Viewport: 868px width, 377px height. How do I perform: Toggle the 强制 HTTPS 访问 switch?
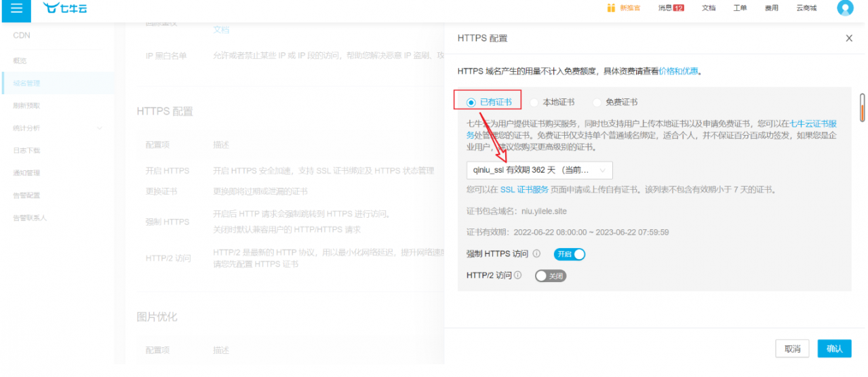tap(569, 254)
